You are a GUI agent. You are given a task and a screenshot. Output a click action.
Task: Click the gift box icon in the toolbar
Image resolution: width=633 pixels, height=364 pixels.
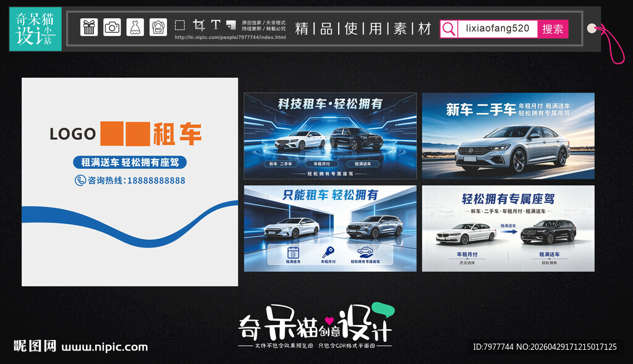click(90, 27)
